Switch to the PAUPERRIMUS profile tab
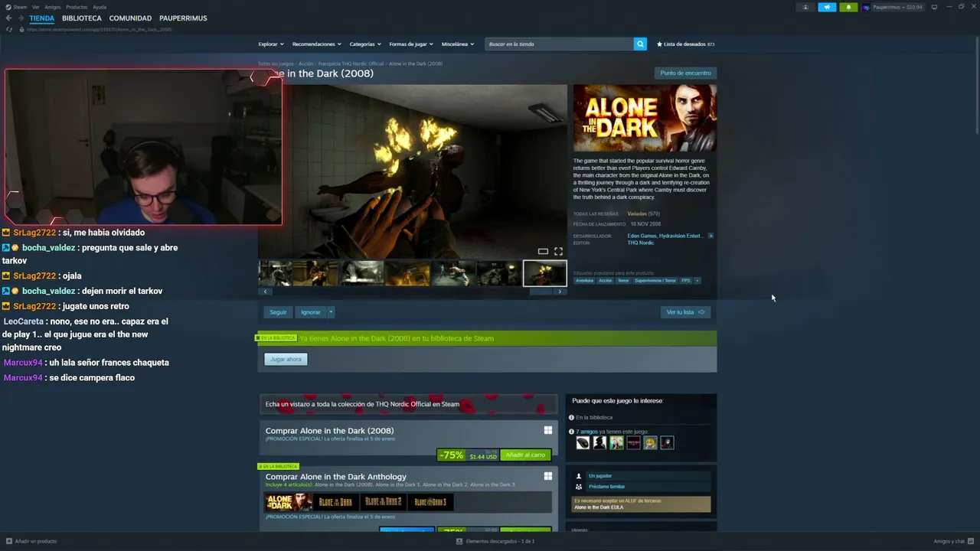This screenshot has width=980, height=551. 183,18
